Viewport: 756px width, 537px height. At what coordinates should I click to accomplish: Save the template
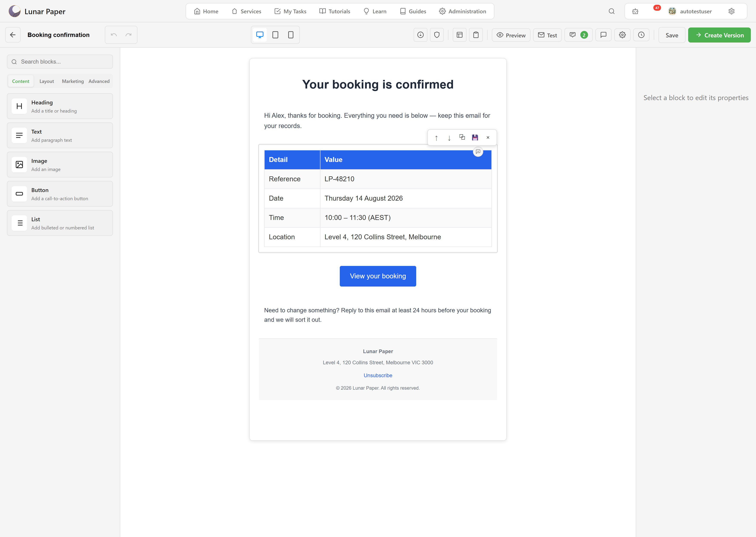click(672, 35)
